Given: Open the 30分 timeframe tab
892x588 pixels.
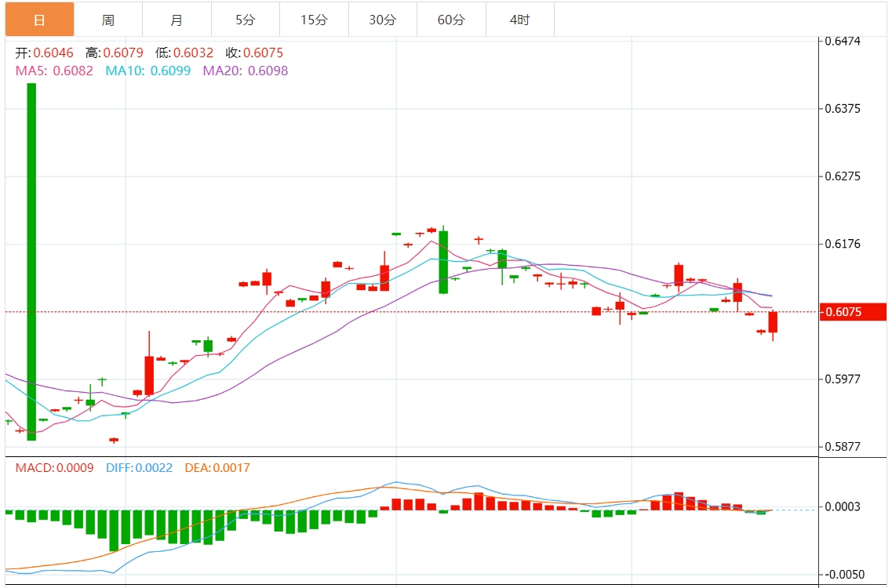Looking at the screenshot, I should (x=382, y=20).
